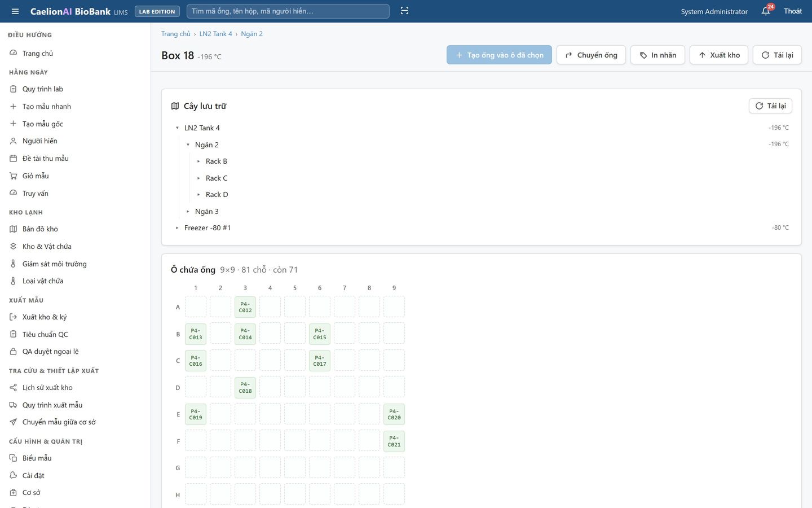This screenshot has width=812, height=508.
Task: Click the Trang chủ home icon in sidebar
Action: click(14, 53)
